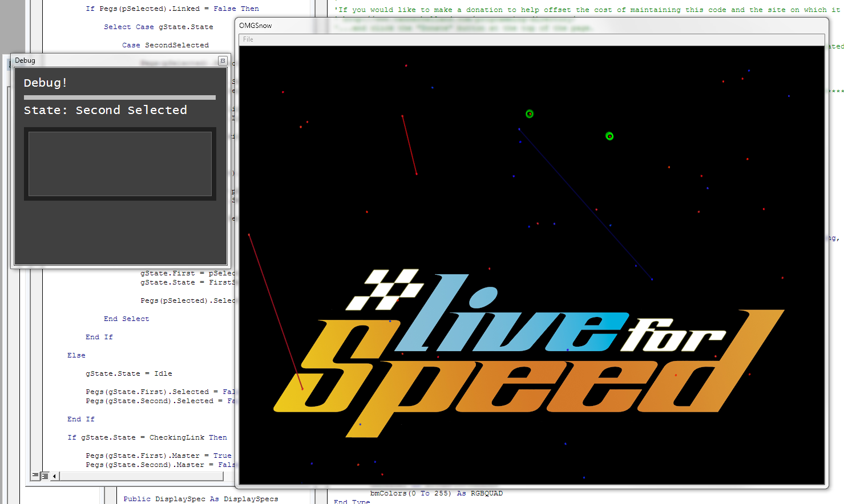Click the line "Pegs(gState.Second).Selected"
This screenshot has height=504, width=844.
pos(160,401)
